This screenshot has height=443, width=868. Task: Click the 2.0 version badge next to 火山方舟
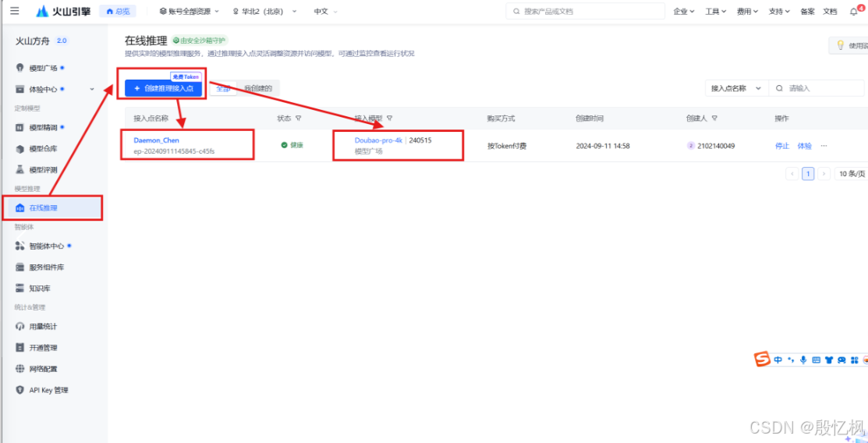coord(62,41)
